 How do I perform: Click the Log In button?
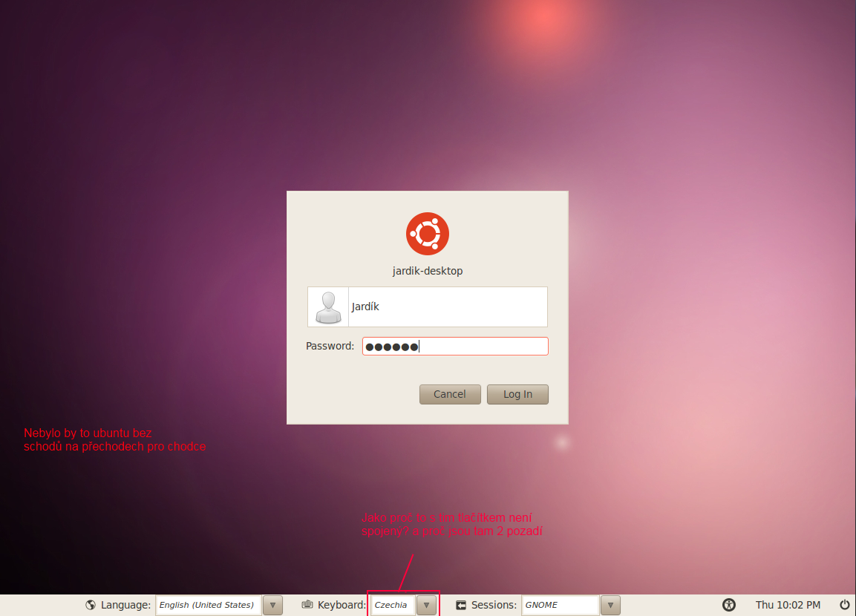[x=517, y=395]
